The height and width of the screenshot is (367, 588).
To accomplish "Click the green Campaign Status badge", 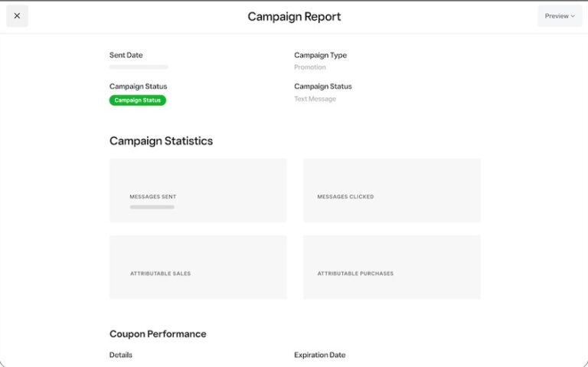I will pyautogui.click(x=138, y=100).
